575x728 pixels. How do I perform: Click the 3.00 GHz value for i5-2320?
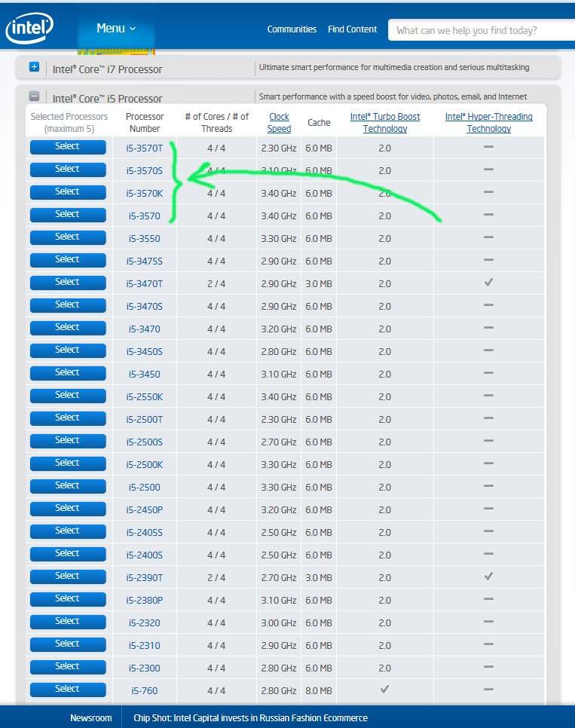279,623
